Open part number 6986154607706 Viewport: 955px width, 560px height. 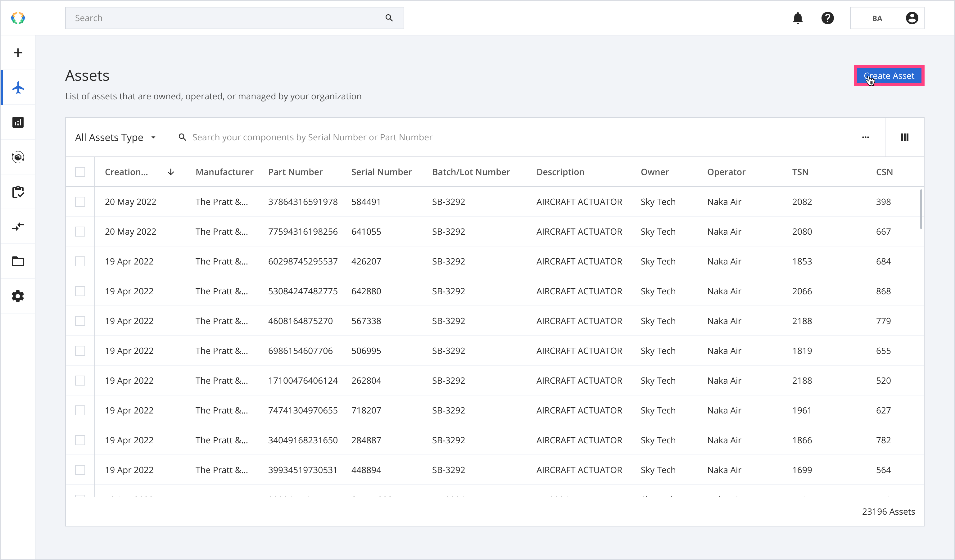pos(300,351)
